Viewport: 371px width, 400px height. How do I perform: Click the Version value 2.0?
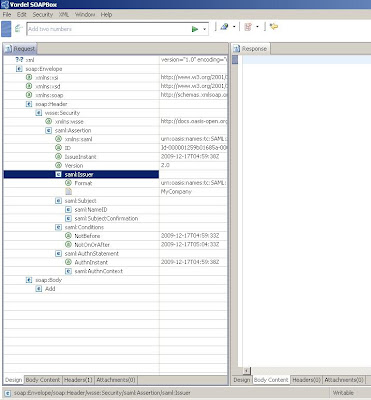click(165, 165)
